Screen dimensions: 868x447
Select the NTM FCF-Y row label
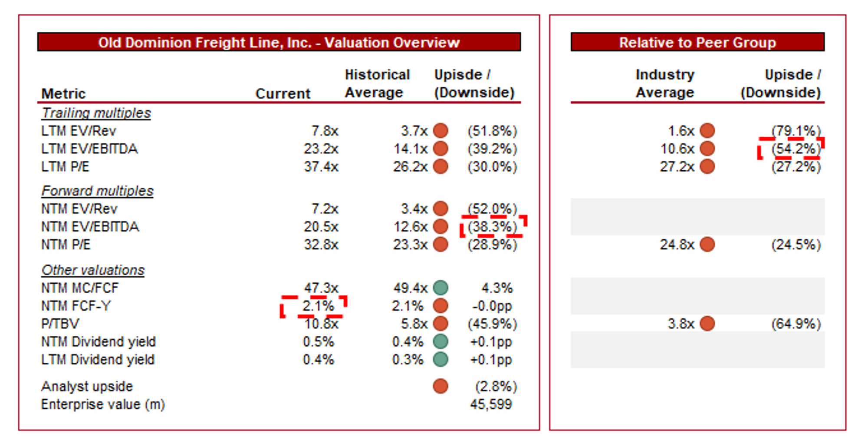pyautogui.click(x=76, y=306)
